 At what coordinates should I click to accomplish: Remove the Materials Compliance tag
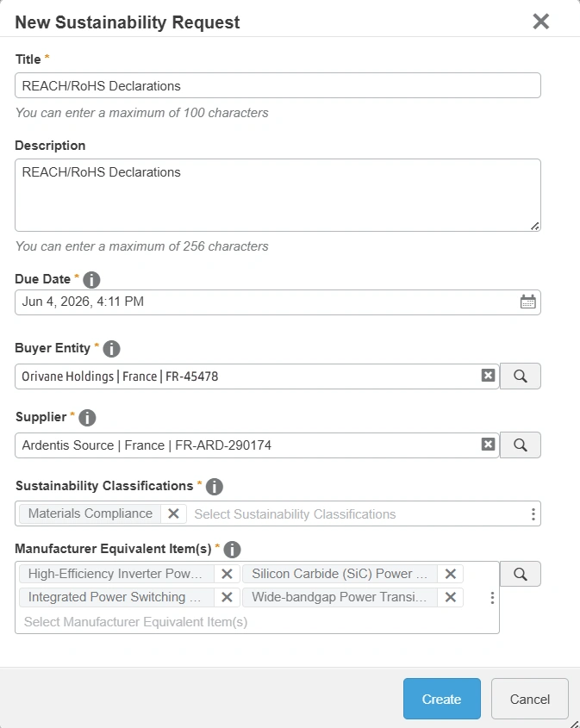coord(174,513)
